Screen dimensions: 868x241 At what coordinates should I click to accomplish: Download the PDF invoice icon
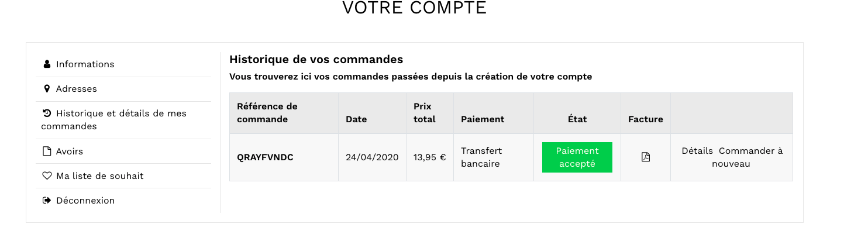[646, 157]
